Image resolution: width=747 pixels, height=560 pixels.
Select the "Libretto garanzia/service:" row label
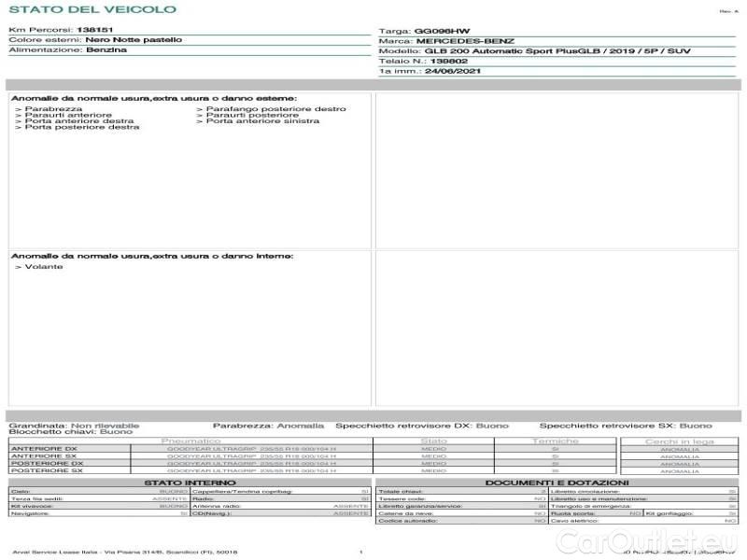[420, 506]
